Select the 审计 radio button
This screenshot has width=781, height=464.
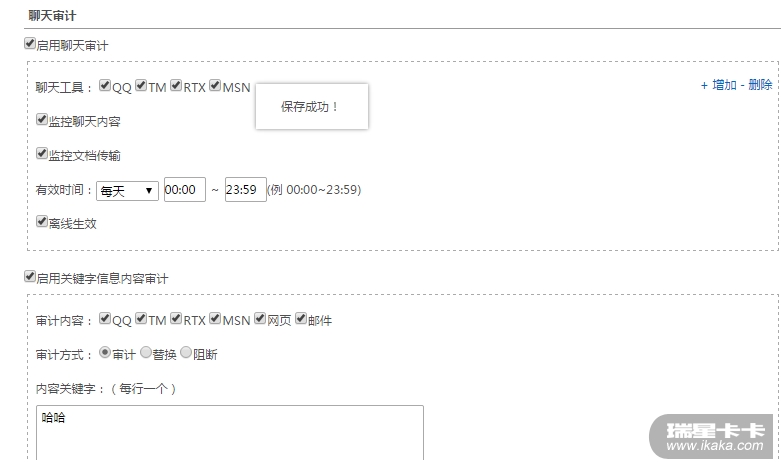point(105,352)
